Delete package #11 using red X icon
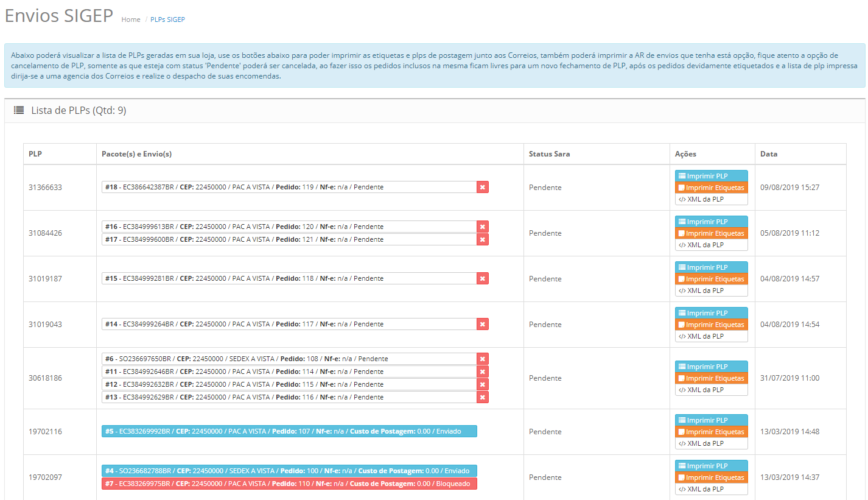The image size is (868, 500). [x=482, y=372]
